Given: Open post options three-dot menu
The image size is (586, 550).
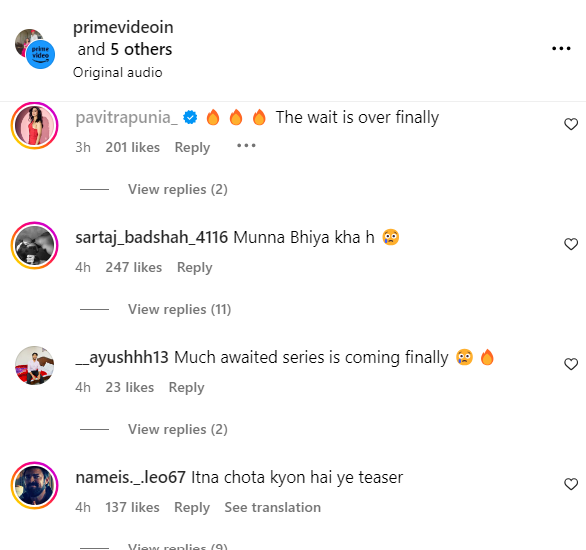Looking at the screenshot, I should click(x=561, y=49).
